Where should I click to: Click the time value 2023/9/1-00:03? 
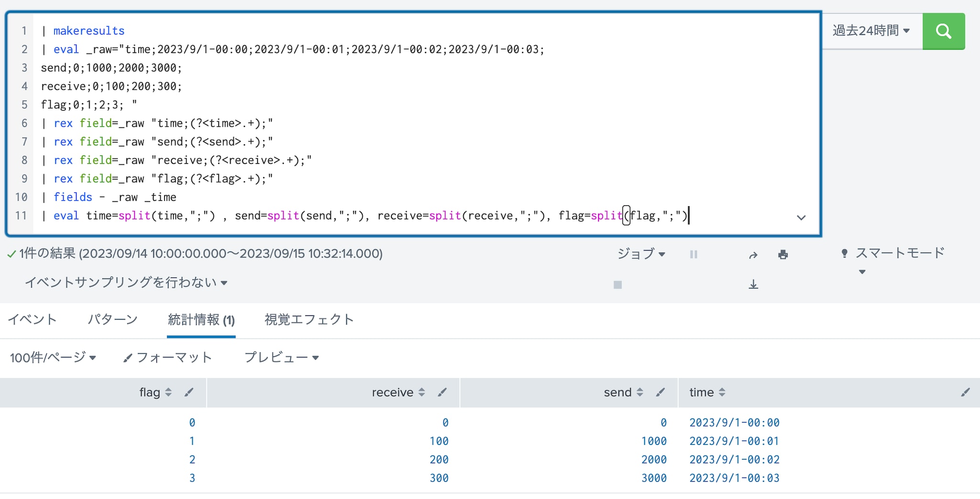(x=734, y=478)
